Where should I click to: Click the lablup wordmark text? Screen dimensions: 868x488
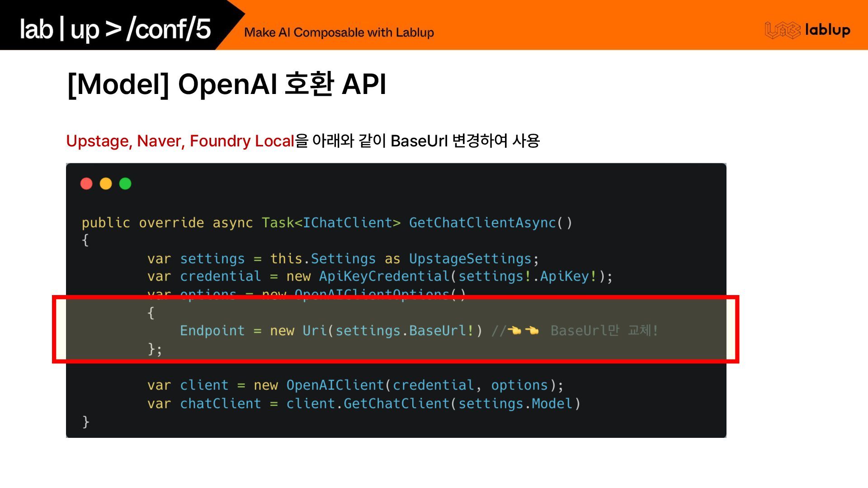coord(827,30)
